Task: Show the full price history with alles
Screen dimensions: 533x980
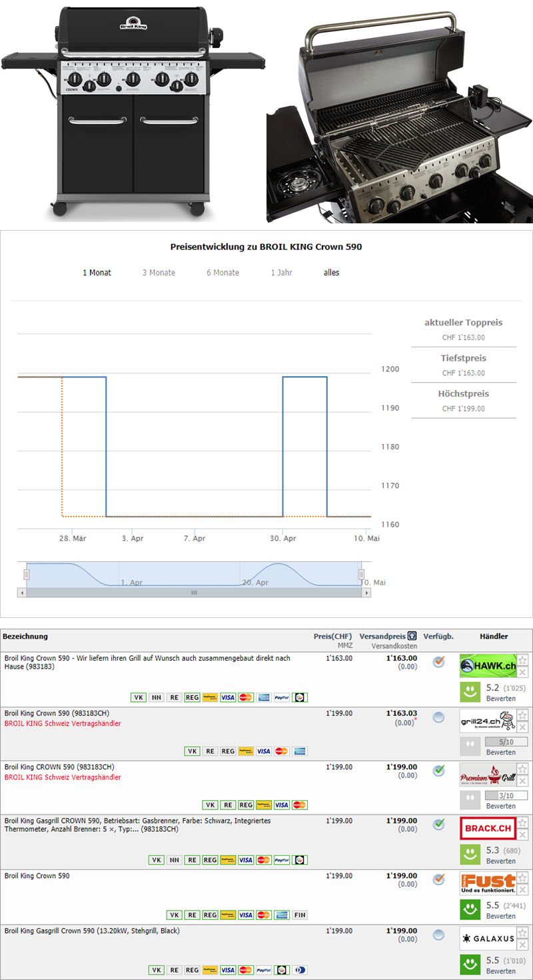Action: 331,273
